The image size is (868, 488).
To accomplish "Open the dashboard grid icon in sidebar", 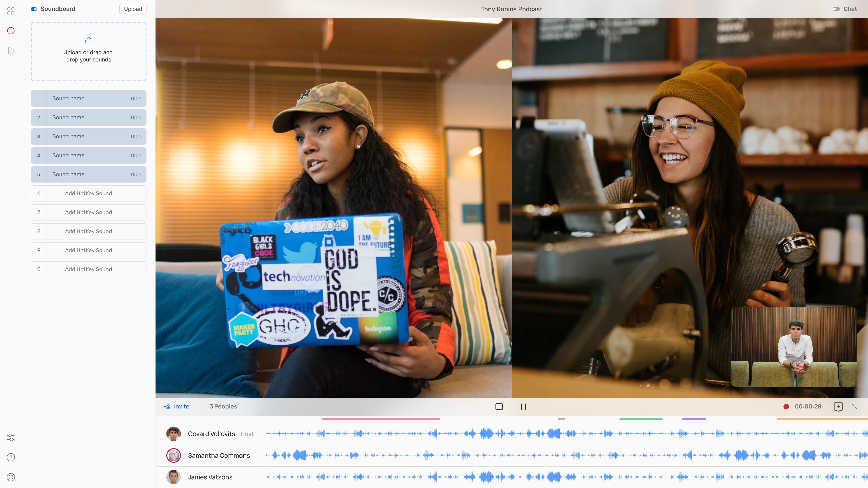I will point(11,11).
